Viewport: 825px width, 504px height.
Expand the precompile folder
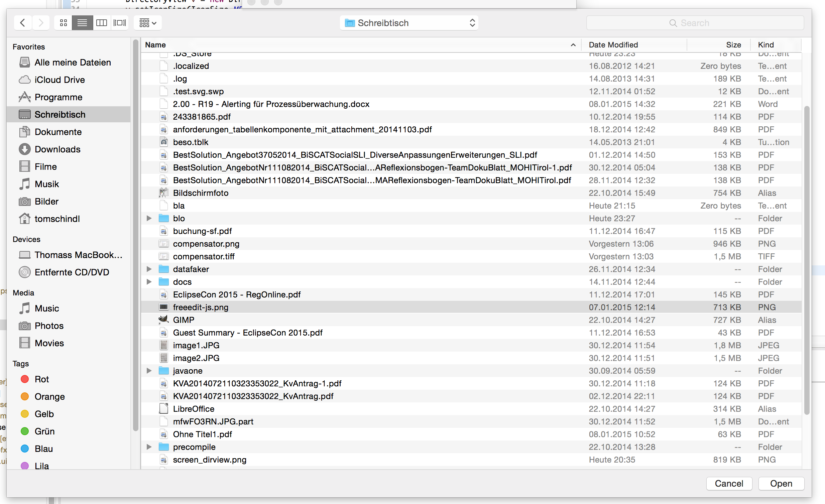149,447
